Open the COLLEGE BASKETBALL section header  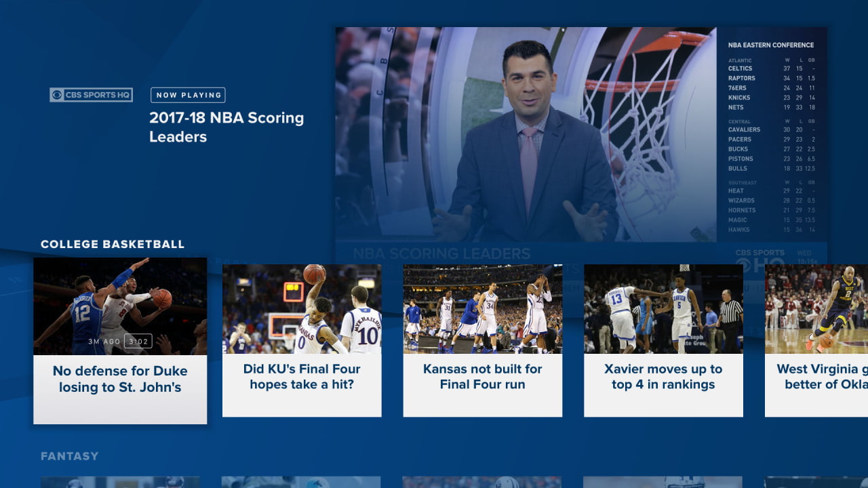point(112,244)
